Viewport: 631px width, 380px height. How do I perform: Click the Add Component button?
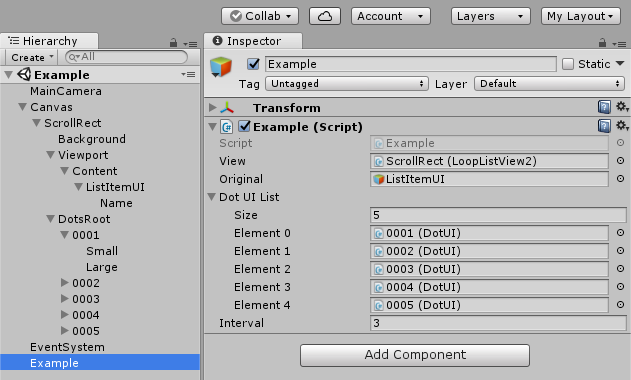pos(414,355)
